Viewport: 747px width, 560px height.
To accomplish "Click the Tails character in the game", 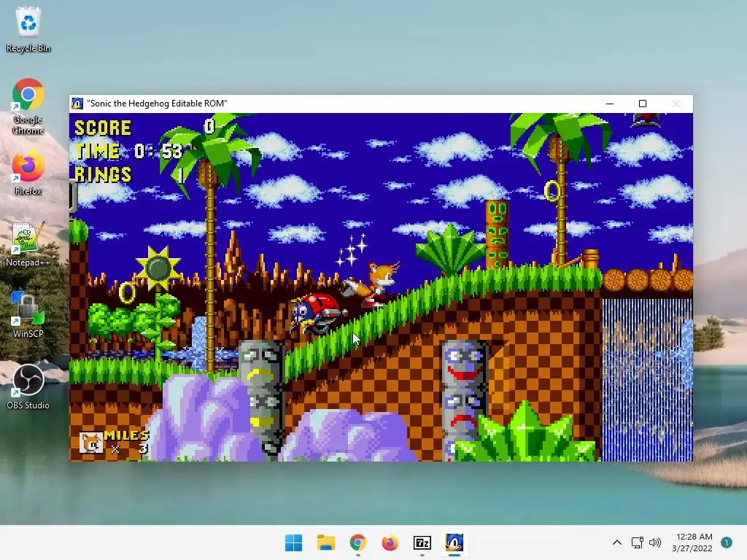I will coord(371,284).
